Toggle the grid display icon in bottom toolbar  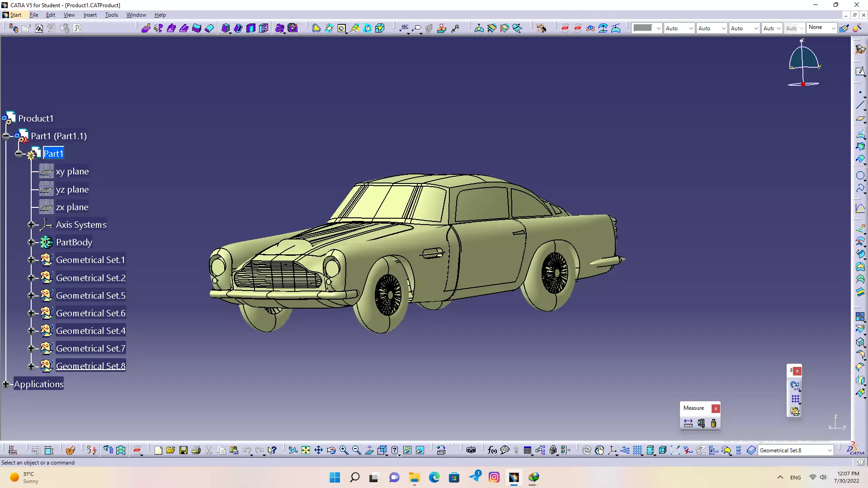click(637, 450)
